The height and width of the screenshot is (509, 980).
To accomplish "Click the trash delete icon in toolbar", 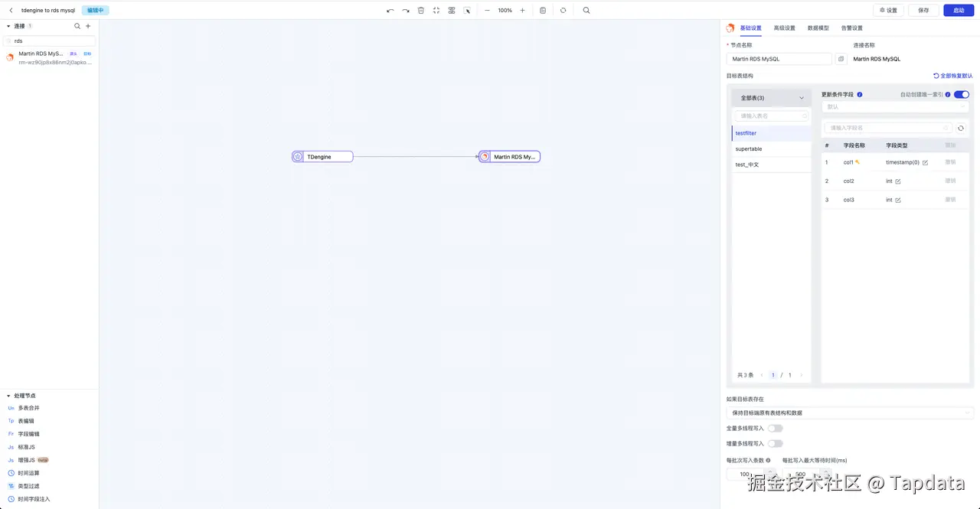I will (421, 11).
